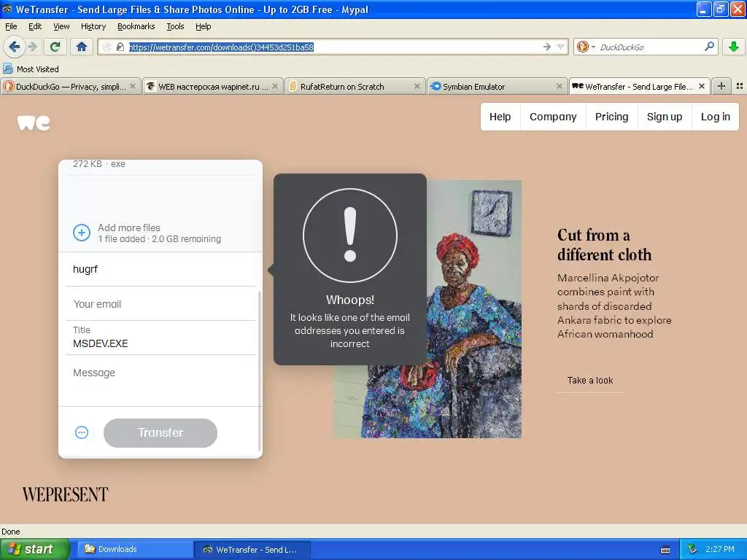The height and width of the screenshot is (560, 747).
Task: Open the File menu
Action: coord(11,26)
